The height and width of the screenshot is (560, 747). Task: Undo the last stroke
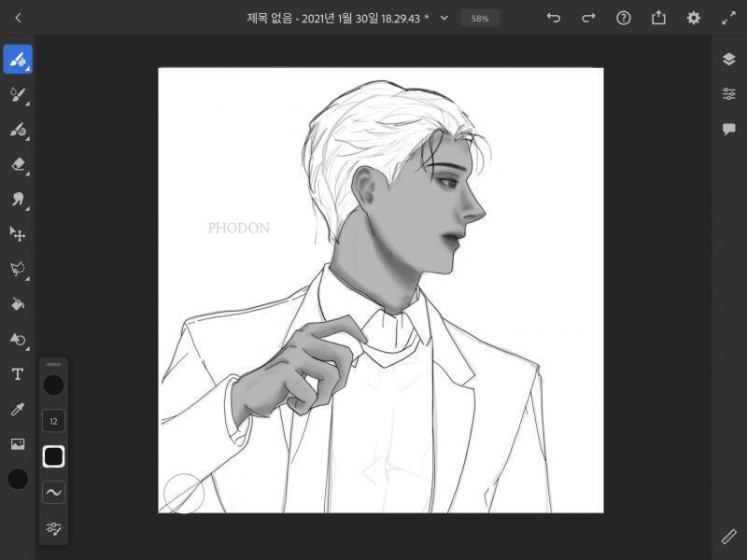point(554,18)
